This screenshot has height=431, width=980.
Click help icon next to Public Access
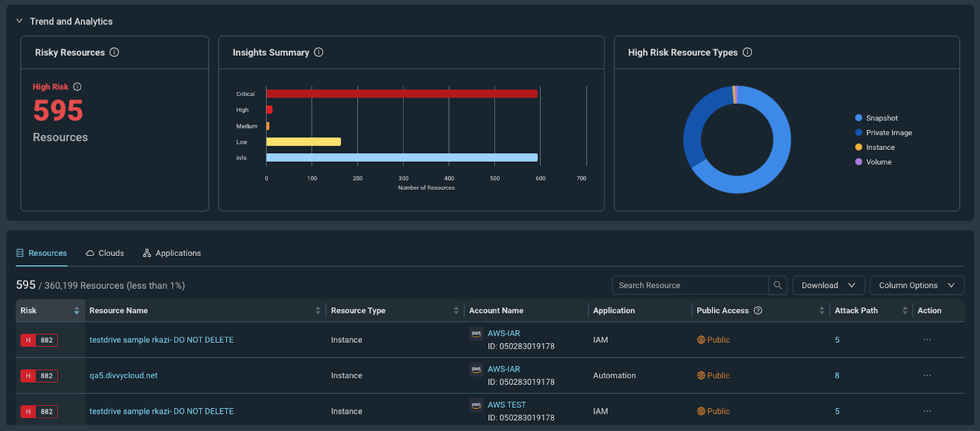[x=758, y=310]
